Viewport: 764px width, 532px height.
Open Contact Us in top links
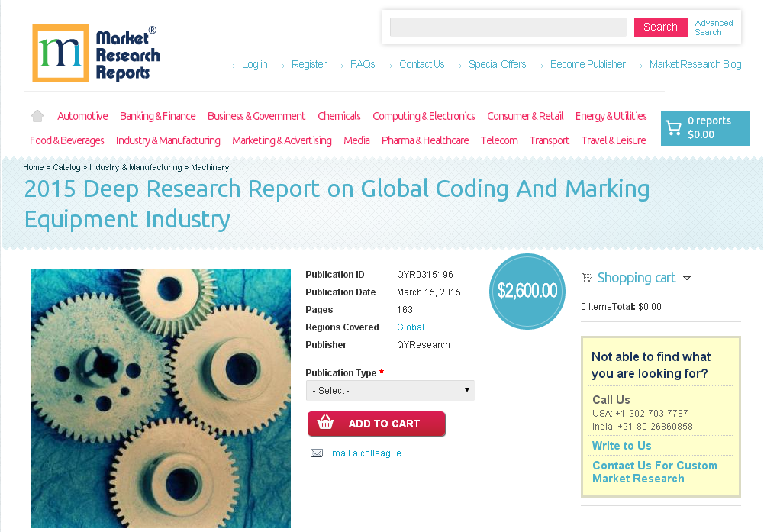click(x=421, y=64)
